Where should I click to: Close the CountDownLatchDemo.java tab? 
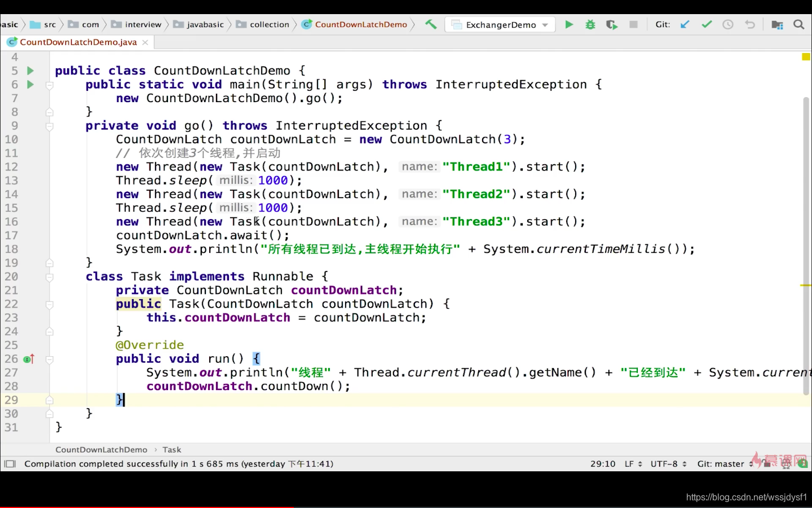click(x=145, y=42)
